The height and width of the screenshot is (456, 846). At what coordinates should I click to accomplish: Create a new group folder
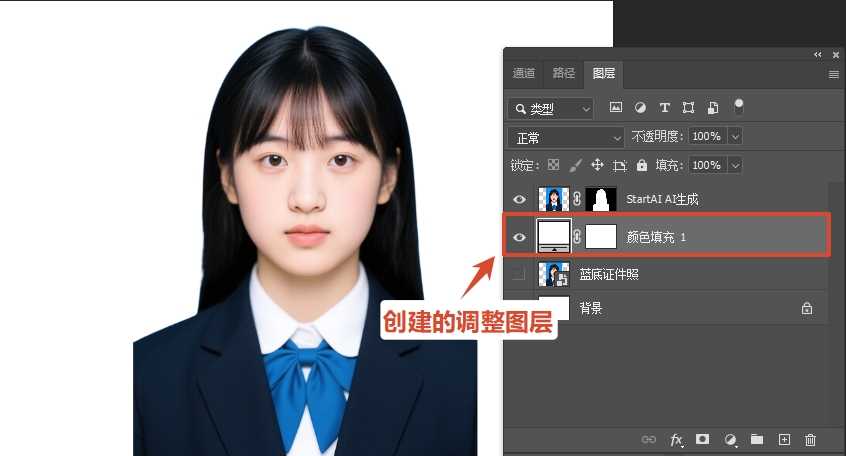tap(757, 439)
